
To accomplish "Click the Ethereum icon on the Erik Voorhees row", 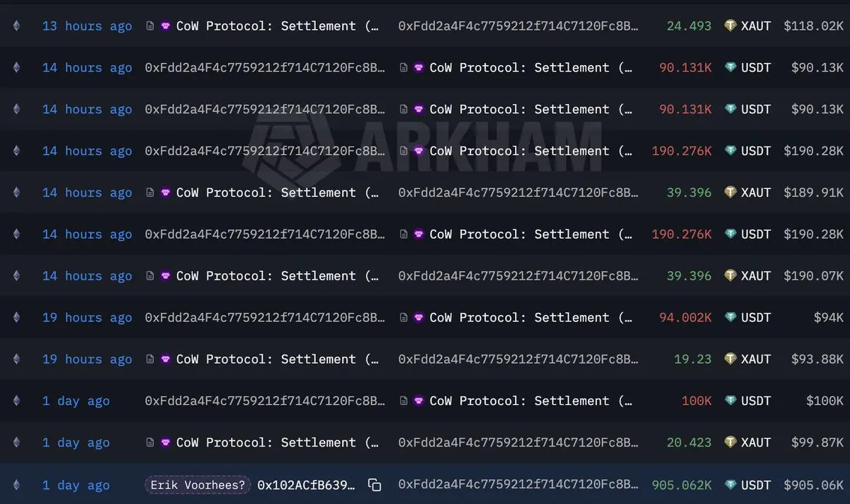I will pos(16,485).
